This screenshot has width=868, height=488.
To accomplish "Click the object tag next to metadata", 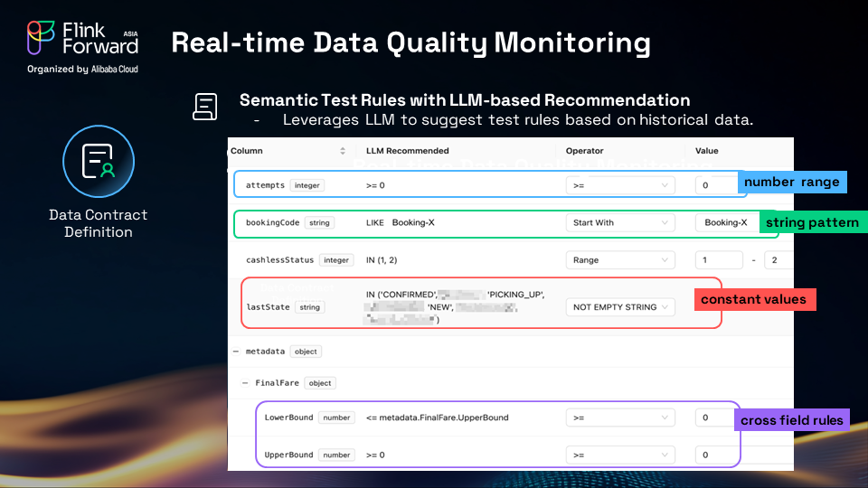I will pyautogui.click(x=306, y=352).
